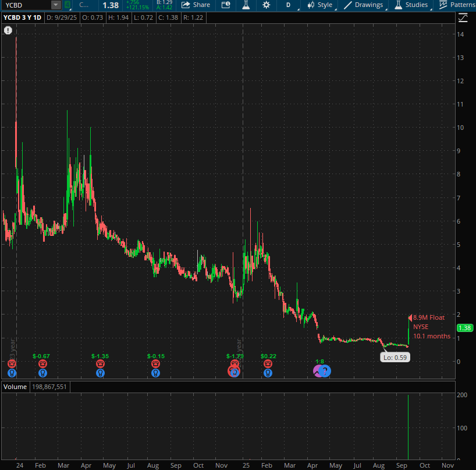
Task: Click the red-ringed event icon under $-1.79
Action: point(234,371)
